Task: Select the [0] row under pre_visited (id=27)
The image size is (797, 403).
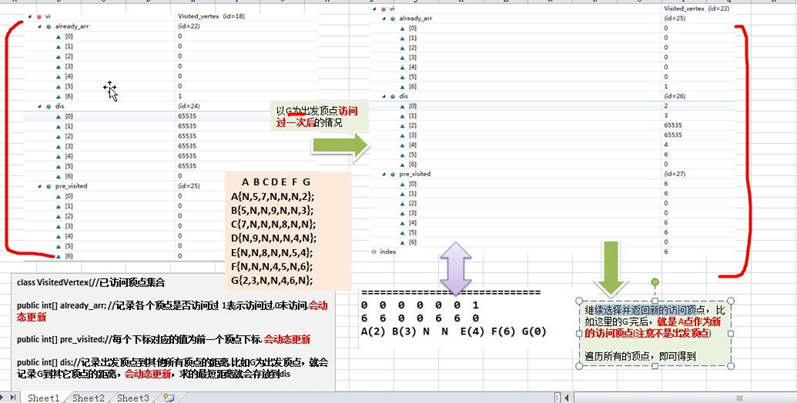Action: 552,184
